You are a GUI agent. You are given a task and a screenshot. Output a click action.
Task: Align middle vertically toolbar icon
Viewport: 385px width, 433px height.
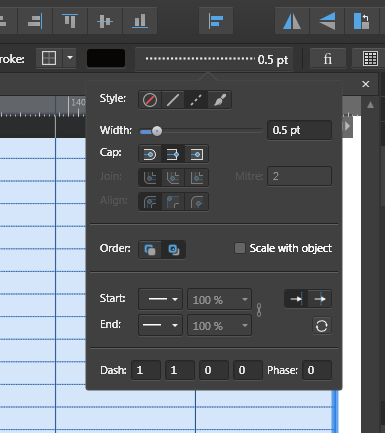point(105,21)
